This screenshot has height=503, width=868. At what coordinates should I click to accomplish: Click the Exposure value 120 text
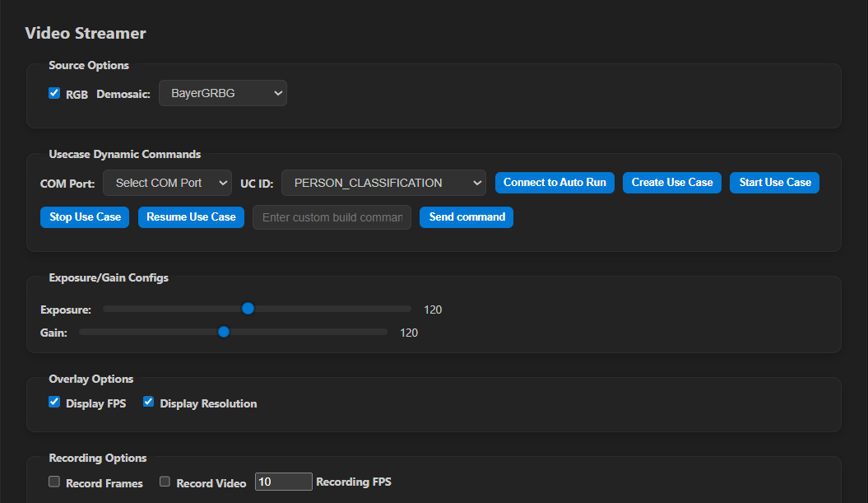(433, 310)
